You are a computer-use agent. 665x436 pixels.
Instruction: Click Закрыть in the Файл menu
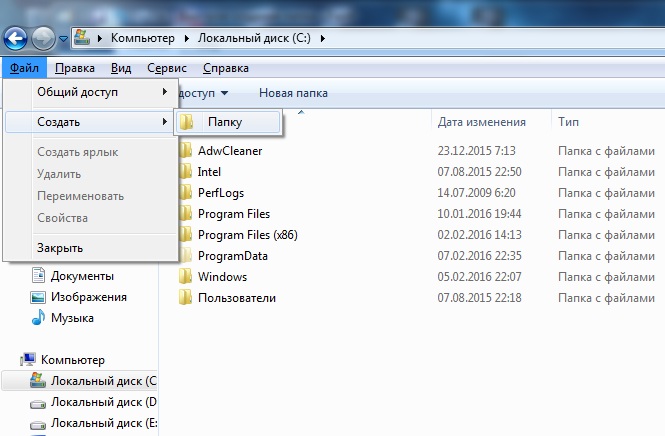(x=60, y=248)
